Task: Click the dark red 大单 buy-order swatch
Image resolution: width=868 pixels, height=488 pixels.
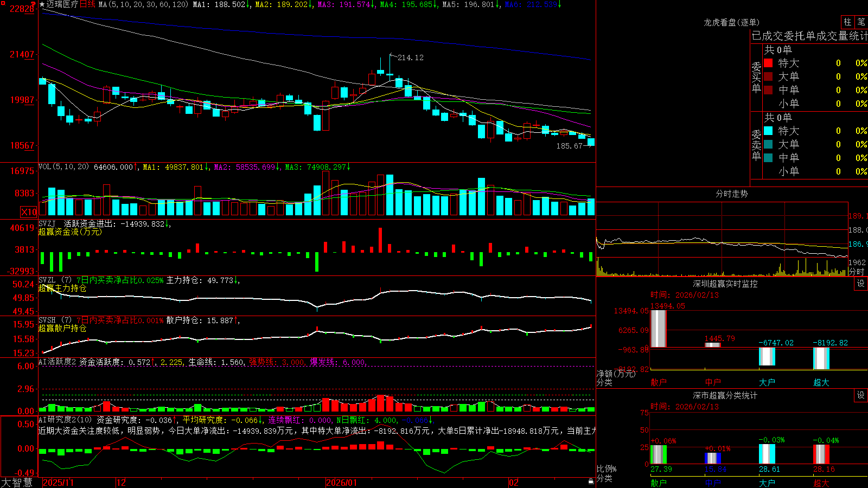Action: click(x=768, y=76)
